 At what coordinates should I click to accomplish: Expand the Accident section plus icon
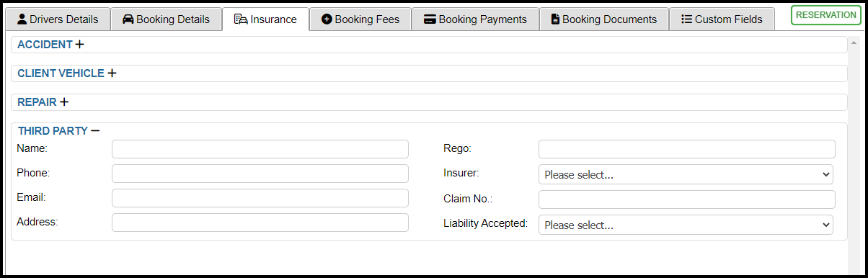79,45
